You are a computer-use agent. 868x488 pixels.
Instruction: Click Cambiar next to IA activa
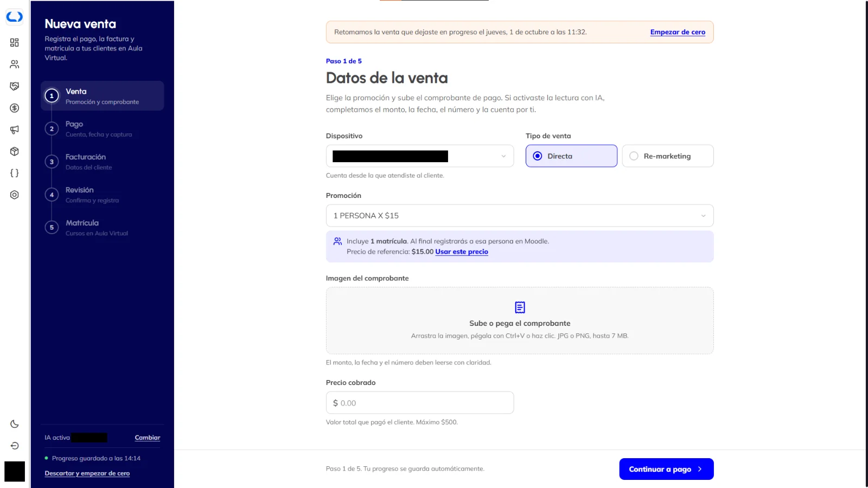tap(148, 438)
